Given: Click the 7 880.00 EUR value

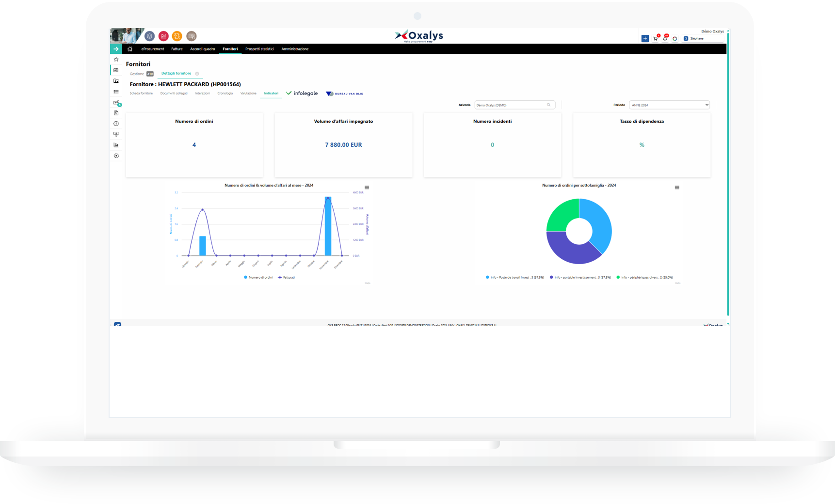Looking at the screenshot, I should pos(343,145).
